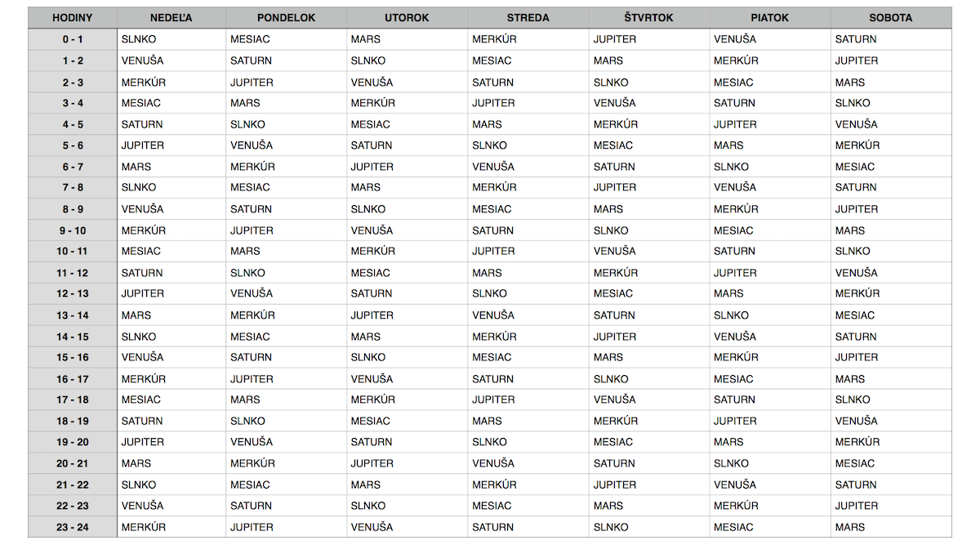Select the NEDEĽA column header
Screen dimensions: 980x545
click(171, 18)
